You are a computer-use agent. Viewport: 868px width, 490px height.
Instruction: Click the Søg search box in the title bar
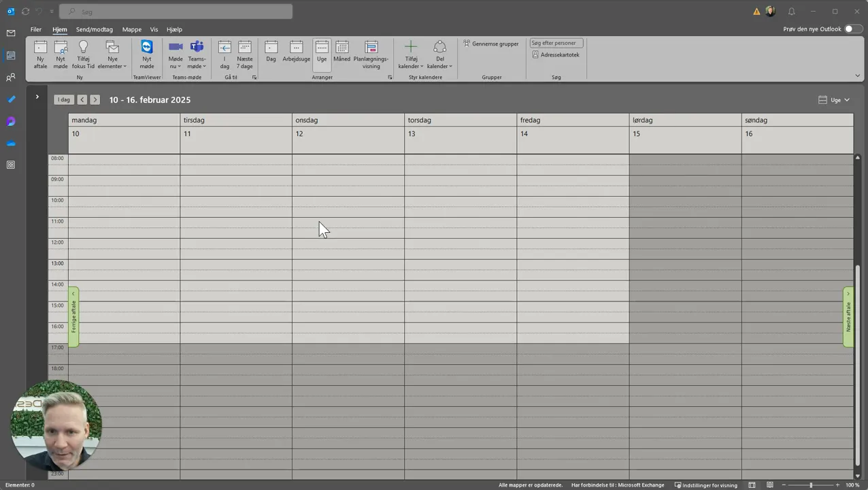coord(176,12)
